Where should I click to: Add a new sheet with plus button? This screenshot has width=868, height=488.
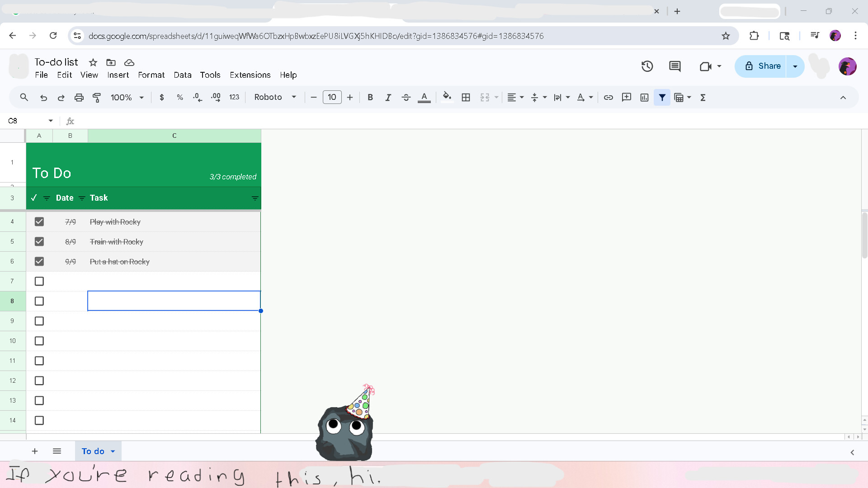coord(35,451)
